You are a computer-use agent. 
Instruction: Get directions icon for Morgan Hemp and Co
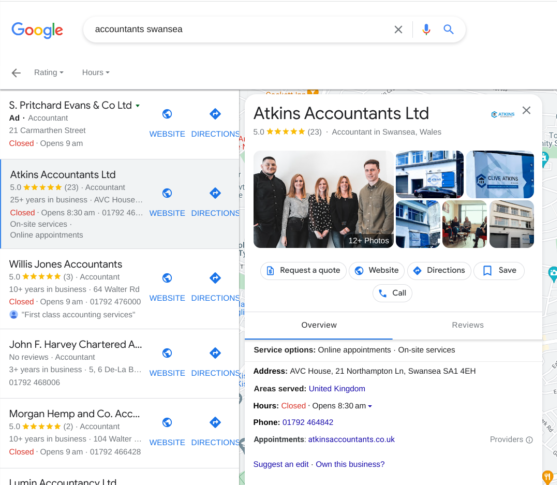[215, 422]
